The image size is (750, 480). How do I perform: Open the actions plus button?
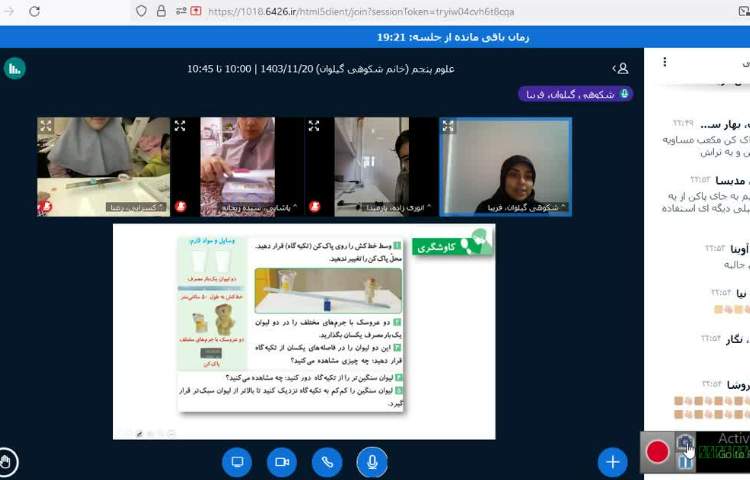point(613,462)
